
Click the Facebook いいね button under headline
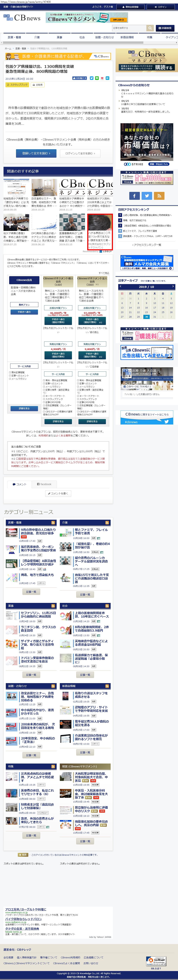tap(79, 78)
